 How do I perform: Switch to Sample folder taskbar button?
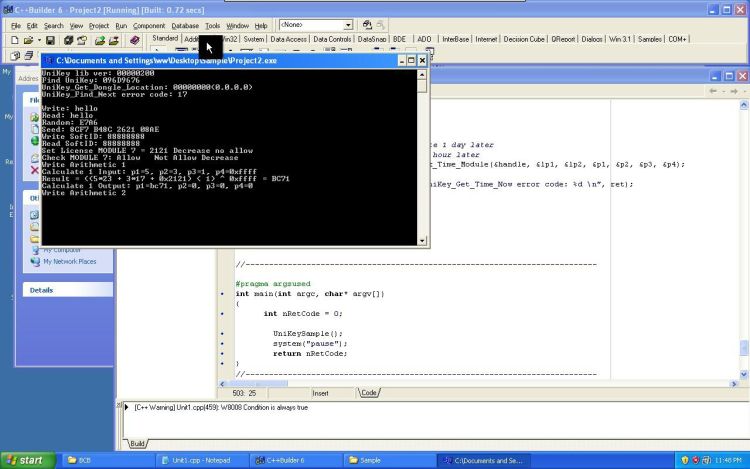[x=389, y=460]
